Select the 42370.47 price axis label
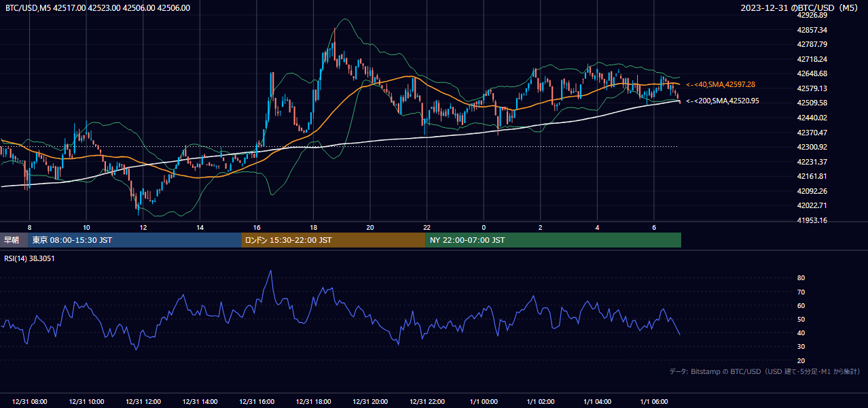868x408 pixels. point(812,132)
